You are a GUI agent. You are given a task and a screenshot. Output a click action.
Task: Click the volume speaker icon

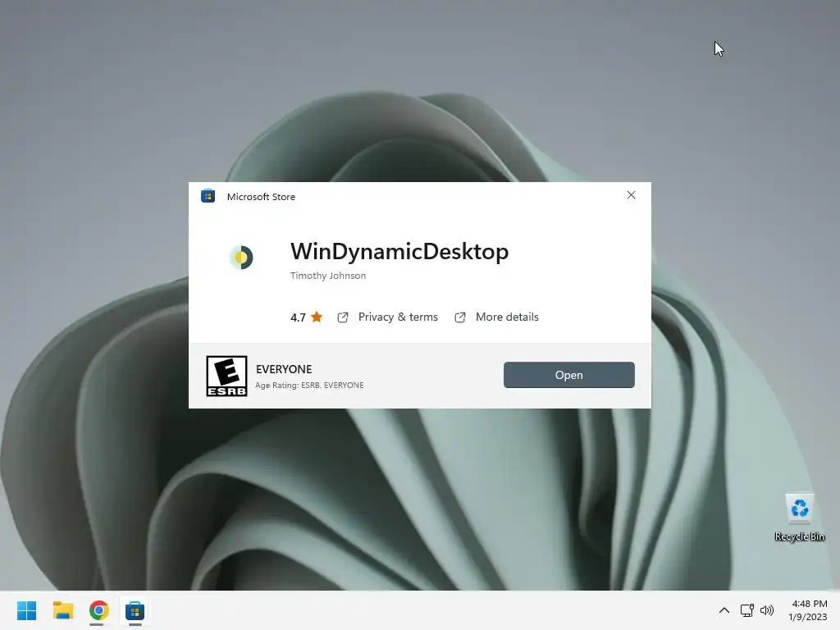[x=767, y=610]
